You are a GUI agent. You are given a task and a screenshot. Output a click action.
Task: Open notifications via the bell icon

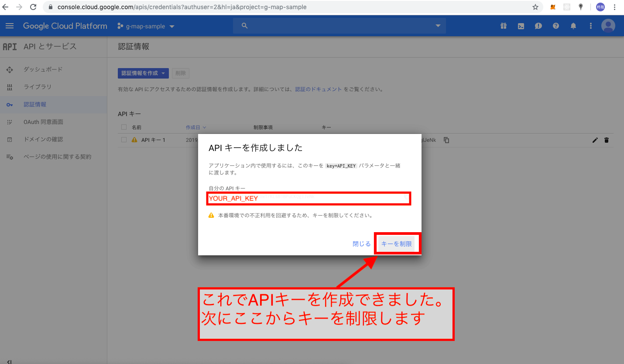573,26
